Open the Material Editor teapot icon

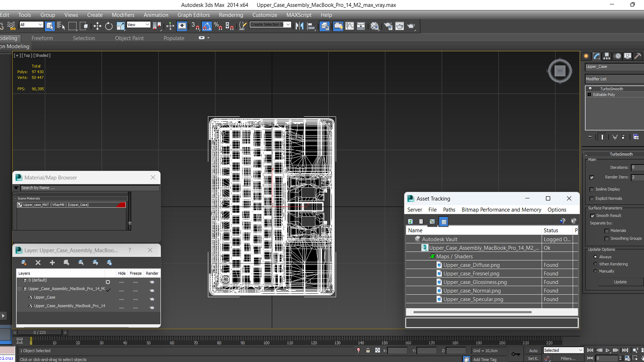coord(375,26)
